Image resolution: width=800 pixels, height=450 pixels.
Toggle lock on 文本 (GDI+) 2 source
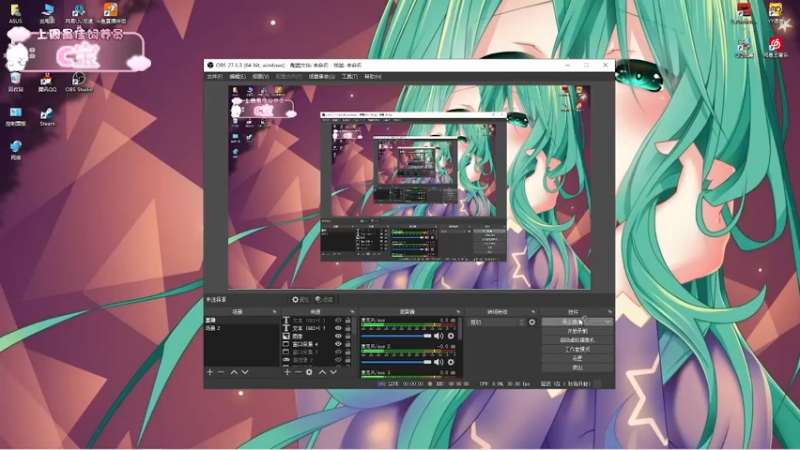[x=347, y=320]
